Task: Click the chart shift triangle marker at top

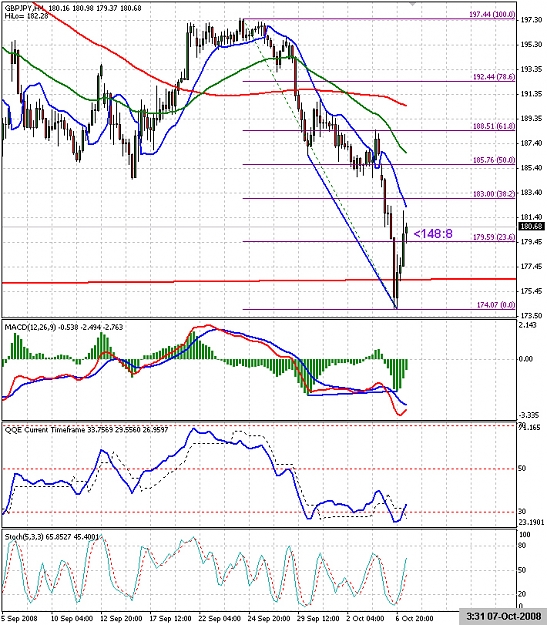Action: (413, 3)
